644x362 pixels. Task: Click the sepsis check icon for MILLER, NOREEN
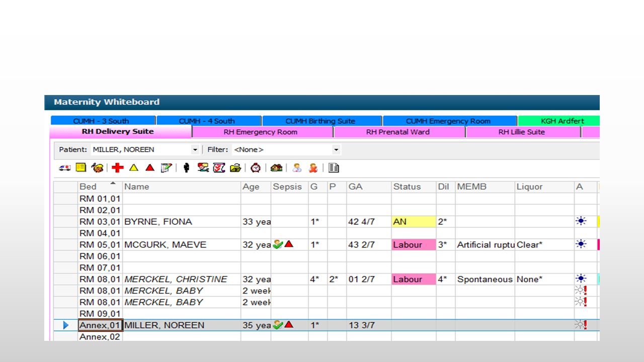278,325
